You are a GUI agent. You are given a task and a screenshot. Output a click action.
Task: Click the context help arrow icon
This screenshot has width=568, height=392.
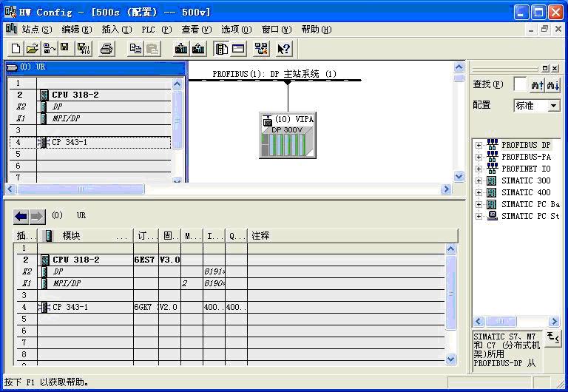pyautogui.click(x=283, y=49)
